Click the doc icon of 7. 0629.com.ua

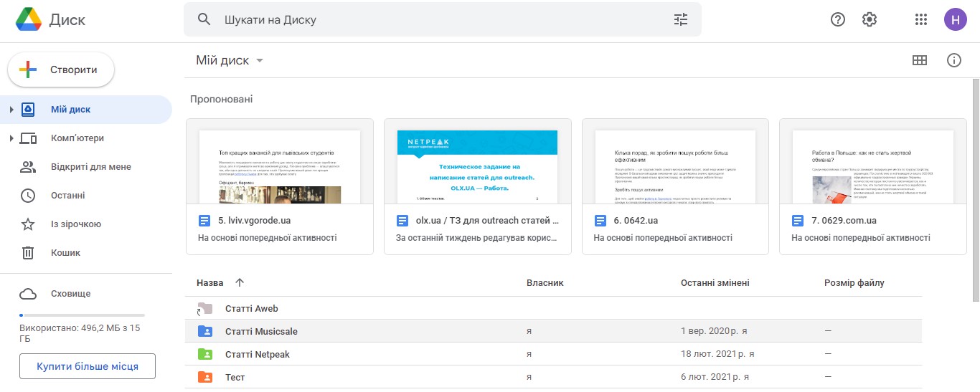[798, 221]
